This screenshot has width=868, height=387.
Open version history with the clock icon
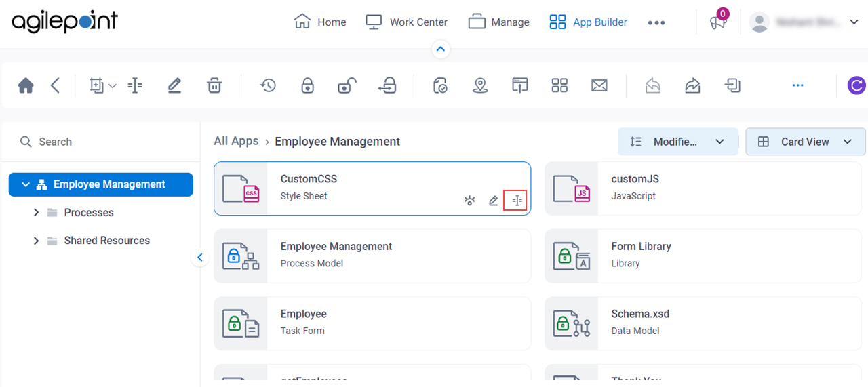coord(268,85)
